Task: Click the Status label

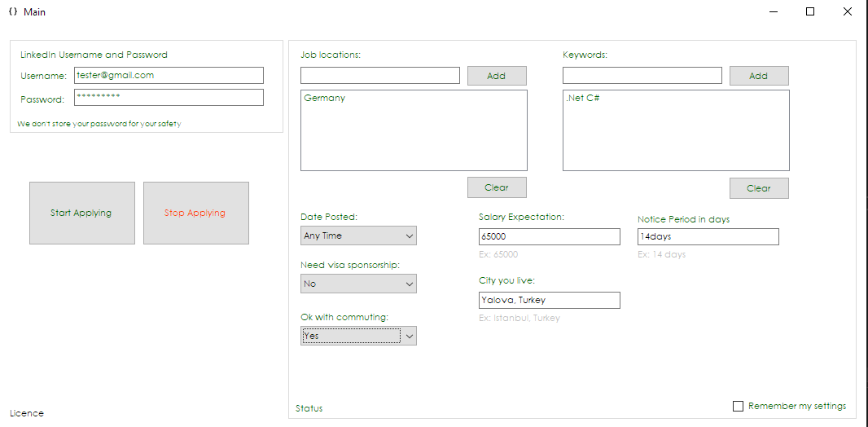Action: click(x=309, y=408)
